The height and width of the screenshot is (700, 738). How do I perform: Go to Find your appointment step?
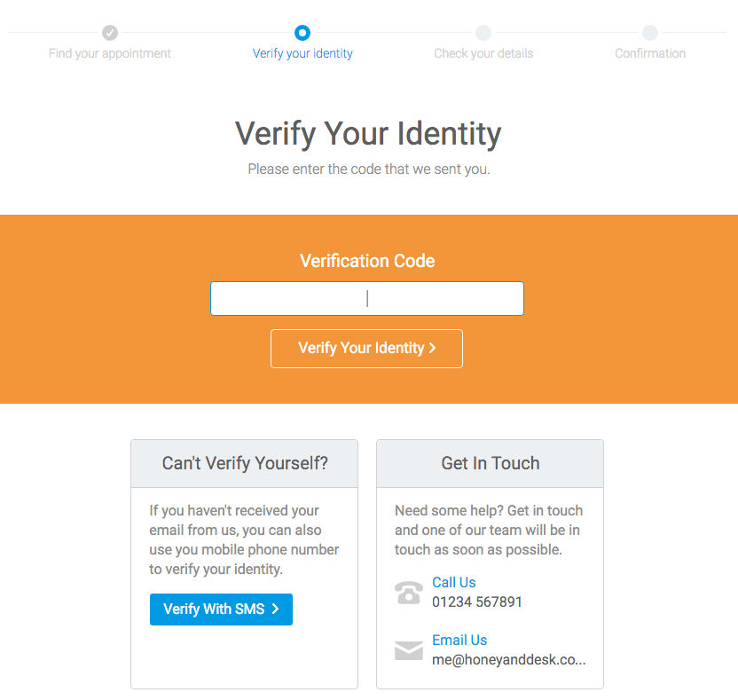(110, 53)
